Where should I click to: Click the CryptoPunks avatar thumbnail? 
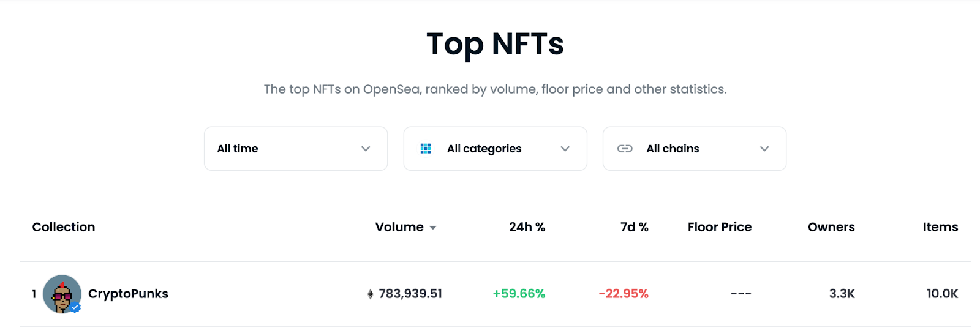coord(61,293)
